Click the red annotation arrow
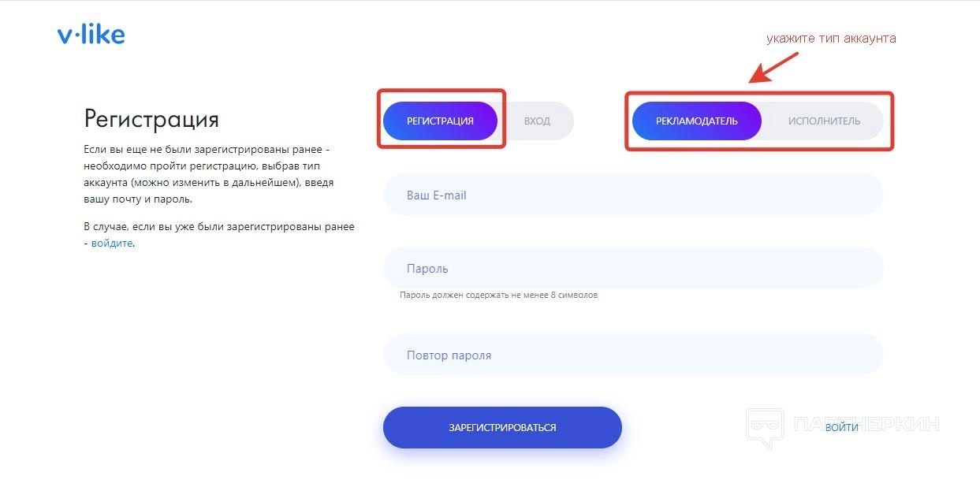This screenshot has width=980, height=491. point(773,67)
